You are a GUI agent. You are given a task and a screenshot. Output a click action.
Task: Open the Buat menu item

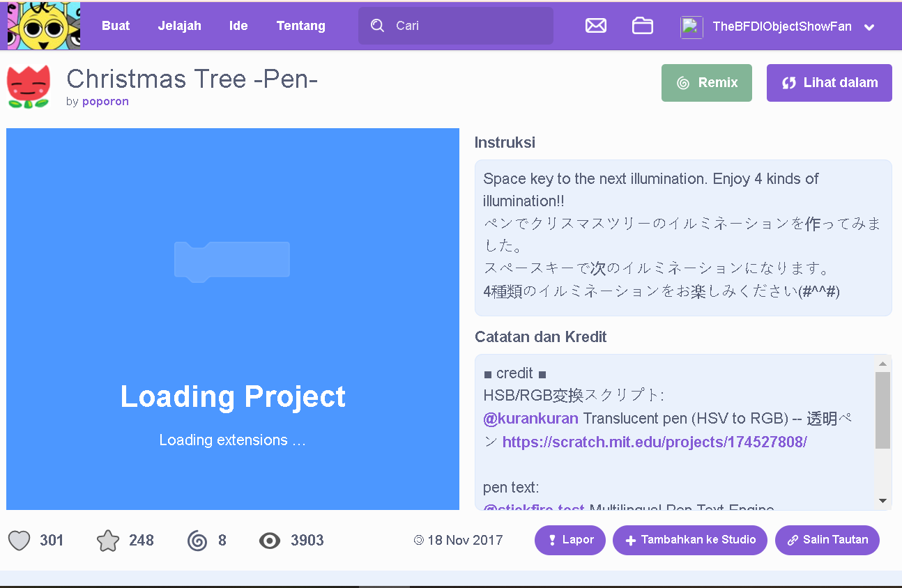pyautogui.click(x=116, y=26)
